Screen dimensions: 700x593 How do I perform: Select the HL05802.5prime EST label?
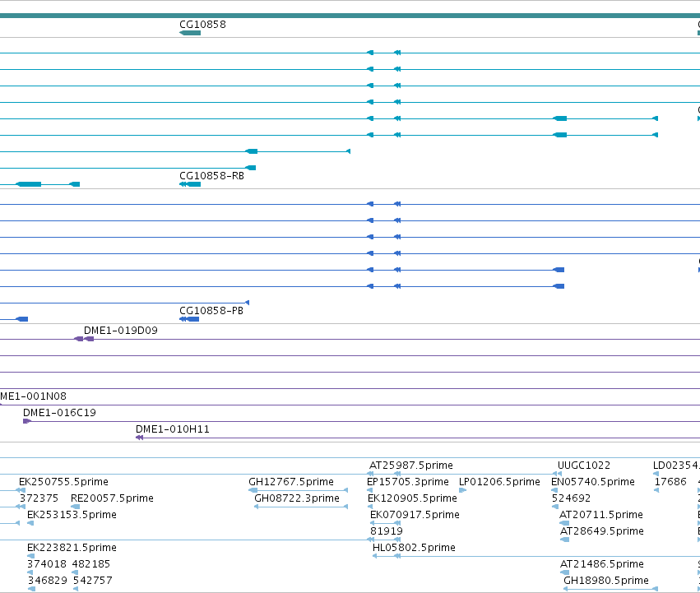[414, 548]
